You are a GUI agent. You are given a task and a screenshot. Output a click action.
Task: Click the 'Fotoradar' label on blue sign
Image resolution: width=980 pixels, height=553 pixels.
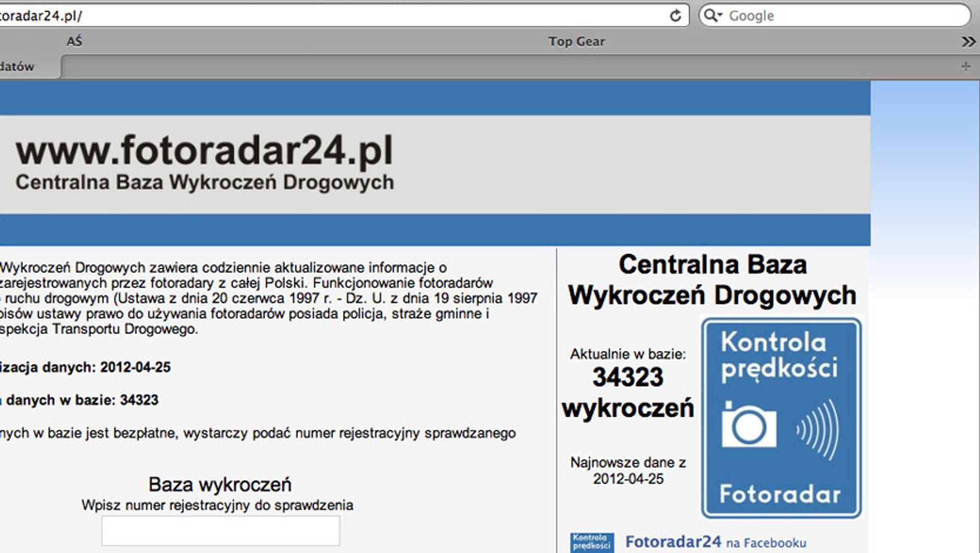click(780, 494)
